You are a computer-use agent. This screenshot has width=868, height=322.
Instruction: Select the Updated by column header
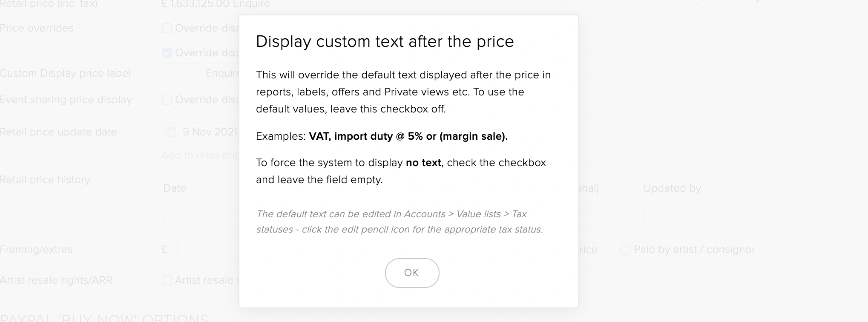click(x=672, y=188)
